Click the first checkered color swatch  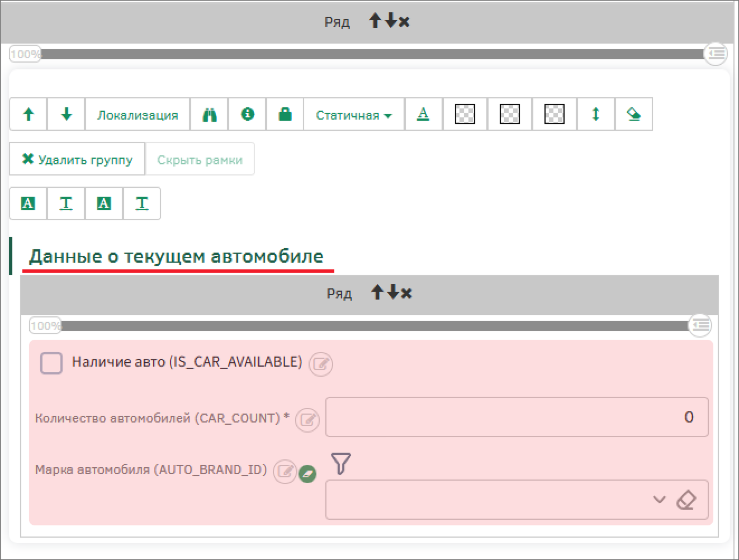click(465, 115)
